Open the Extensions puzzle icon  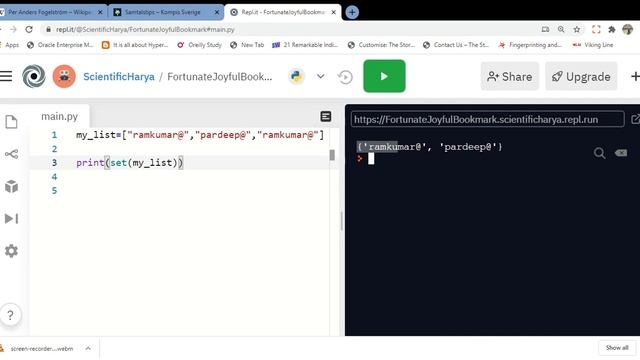click(x=612, y=29)
